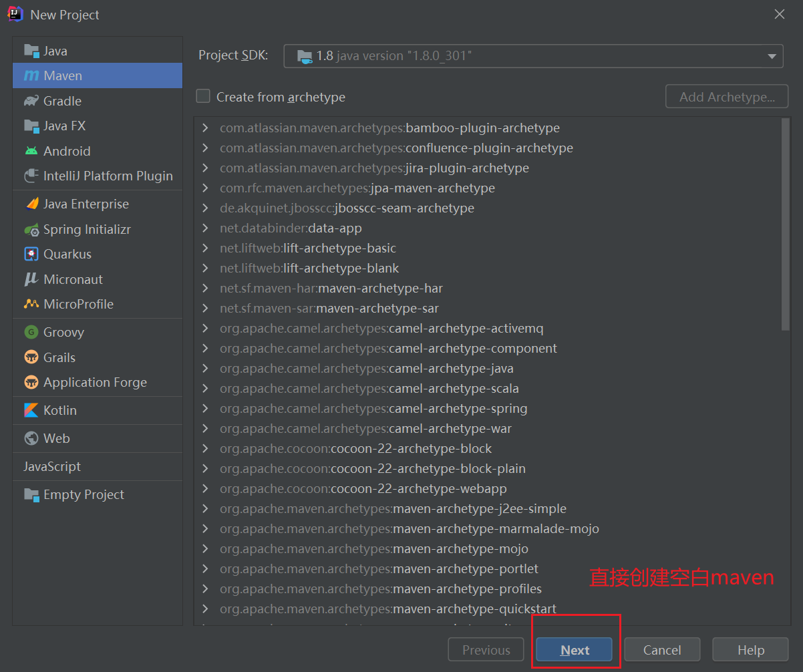Click the Application Forge icon
The image size is (803, 672).
pyautogui.click(x=31, y=382)
